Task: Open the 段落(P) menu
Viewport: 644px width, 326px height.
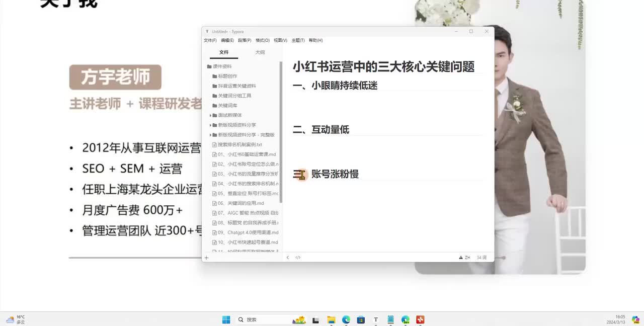Action: coord(245,40)
